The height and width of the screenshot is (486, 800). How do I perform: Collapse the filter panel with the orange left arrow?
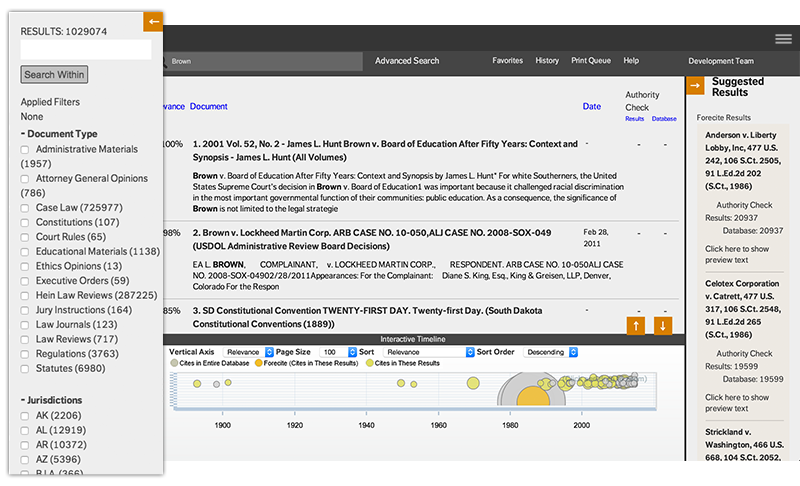(x=153, y=21)
